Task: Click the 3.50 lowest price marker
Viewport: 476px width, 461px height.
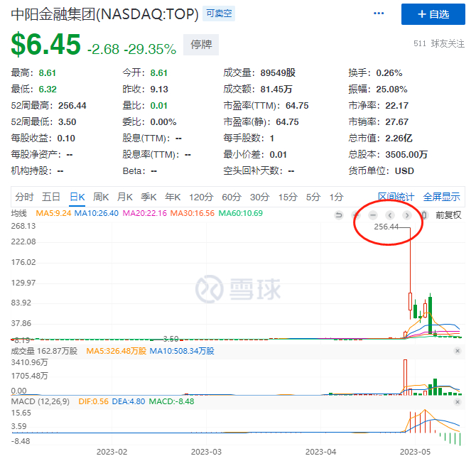Action: (171, 338)
